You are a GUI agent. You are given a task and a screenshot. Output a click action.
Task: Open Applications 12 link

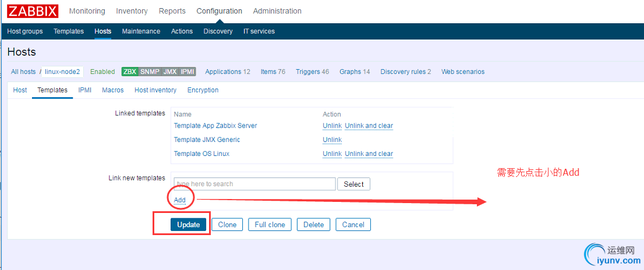(x=228, y=72)
